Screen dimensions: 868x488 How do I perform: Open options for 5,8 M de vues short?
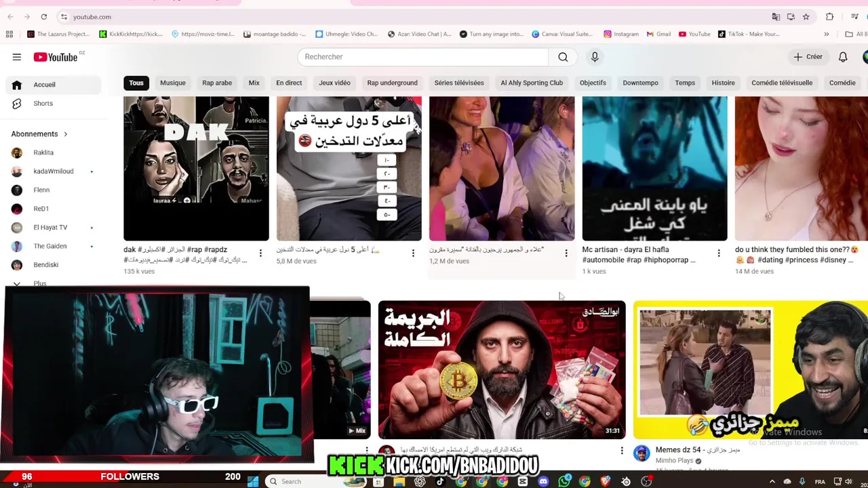413,253
